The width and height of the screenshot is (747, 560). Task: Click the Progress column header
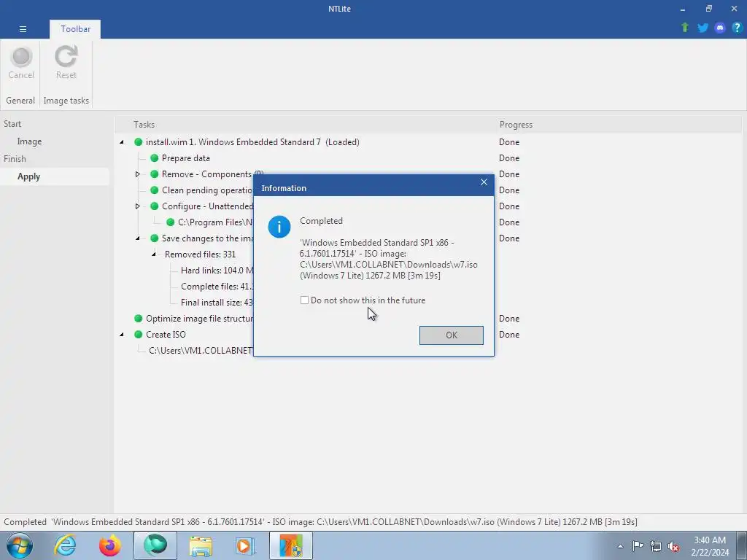[516, 124]
